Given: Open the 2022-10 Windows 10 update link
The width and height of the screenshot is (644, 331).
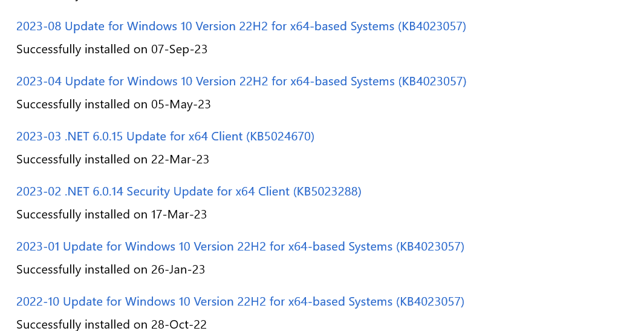Looking at the screenshot, I should tap(240, 302).
